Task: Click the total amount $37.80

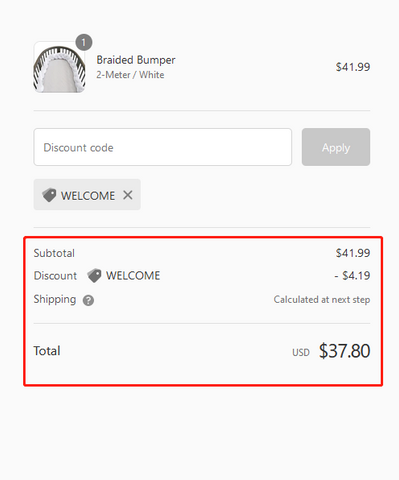Action: coord(344,351)
